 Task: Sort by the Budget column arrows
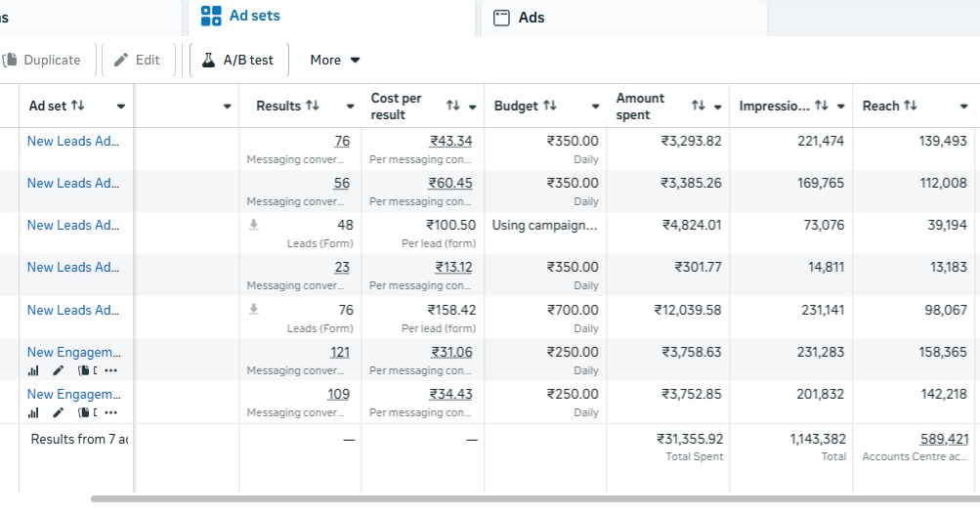click(550, 106)
